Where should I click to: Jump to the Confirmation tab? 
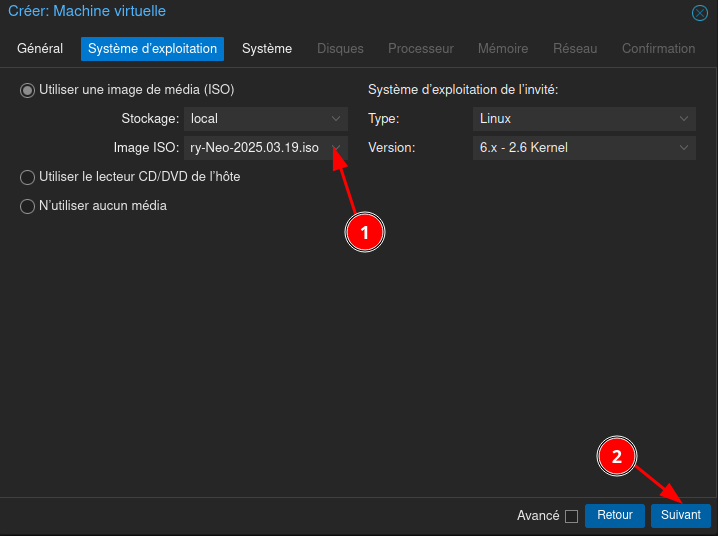coord(658,49)
